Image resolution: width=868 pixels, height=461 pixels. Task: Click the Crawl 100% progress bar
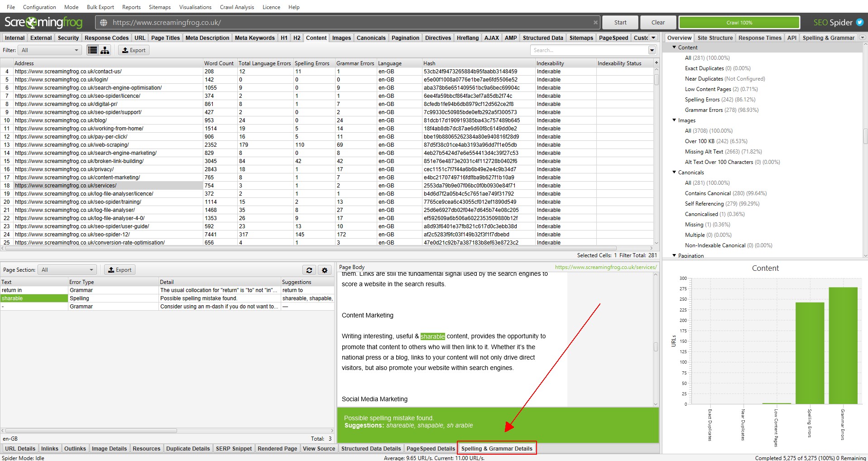click(x=739, y=22)
